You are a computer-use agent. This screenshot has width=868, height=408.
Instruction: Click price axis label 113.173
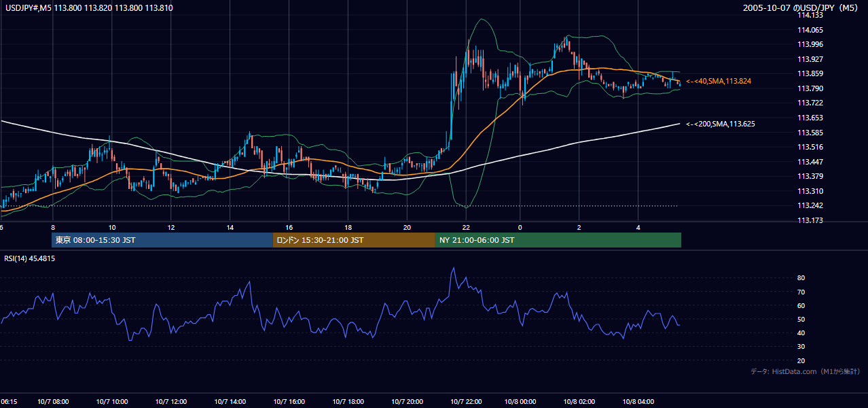pyautogui.click(x=810, y=220)
